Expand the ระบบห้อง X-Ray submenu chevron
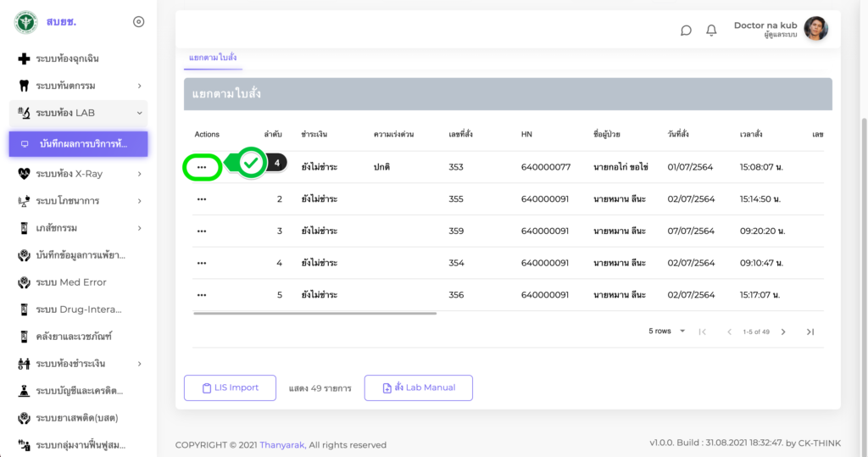Viewport: 868px width, 457px height. (139, 174)
